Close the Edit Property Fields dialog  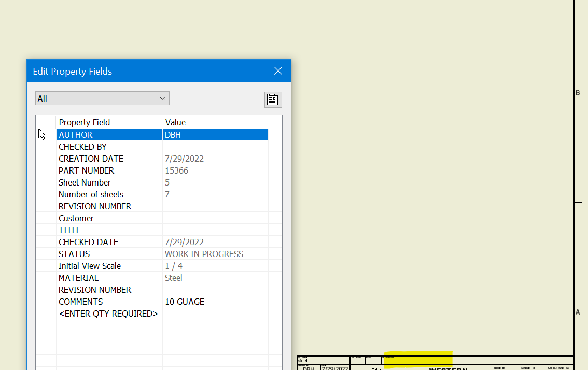tap(278, 71)
